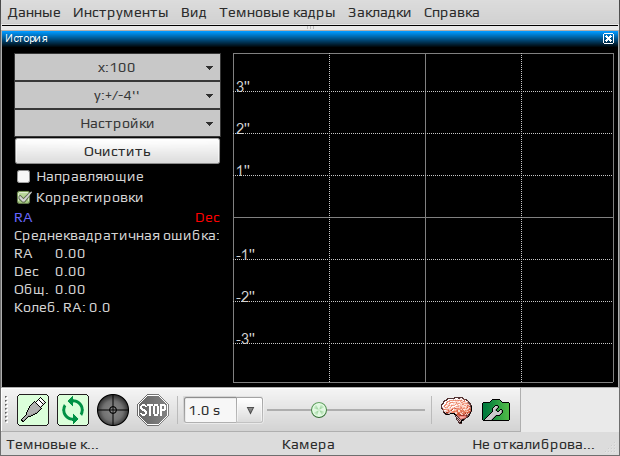The height and width of the screenshot is (456, 620).
Task: Open the y:+/-4'' range dropdown
Action: (x=117, y=95)
